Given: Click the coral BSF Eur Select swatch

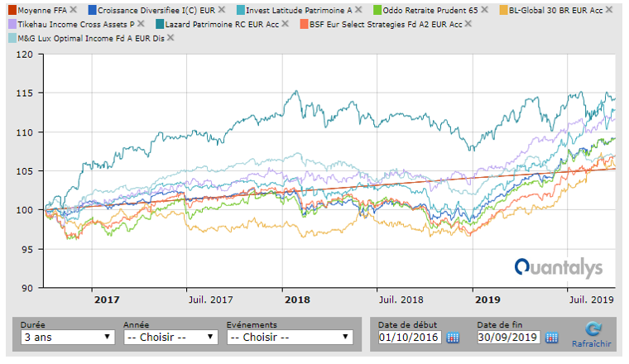Looking at the screenshot, I should coord(304,24).
